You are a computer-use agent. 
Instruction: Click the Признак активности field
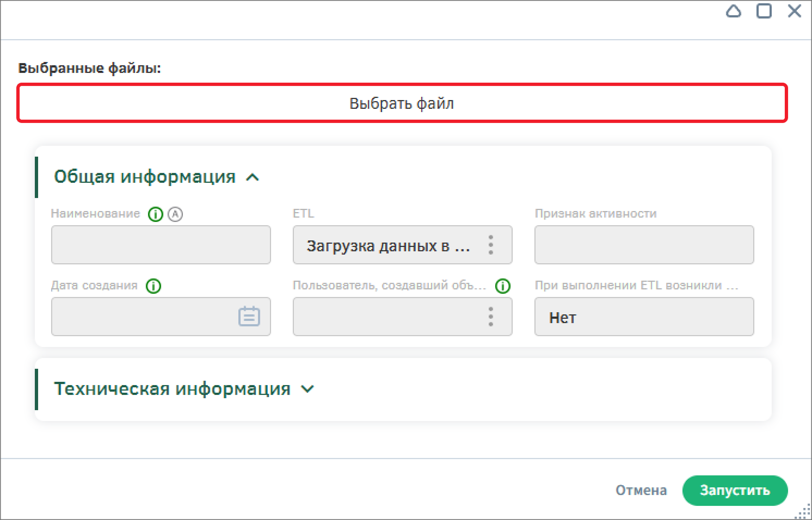tap(644, 245)
